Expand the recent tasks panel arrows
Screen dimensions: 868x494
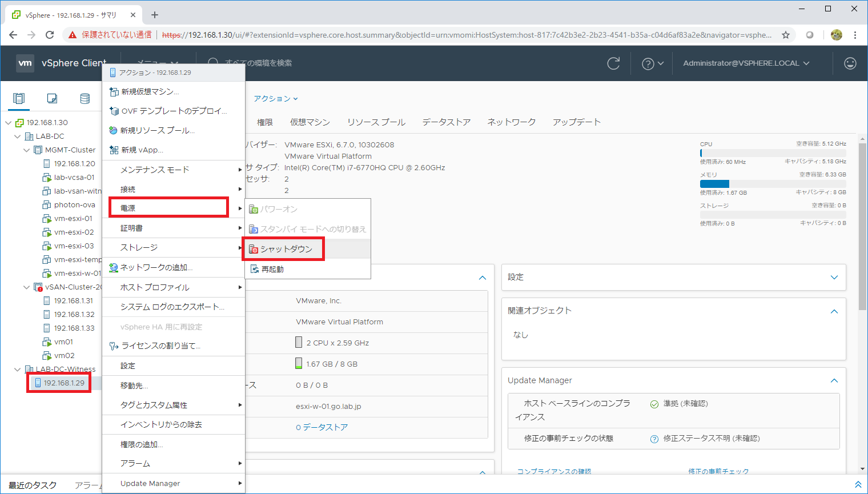point(858,484)
